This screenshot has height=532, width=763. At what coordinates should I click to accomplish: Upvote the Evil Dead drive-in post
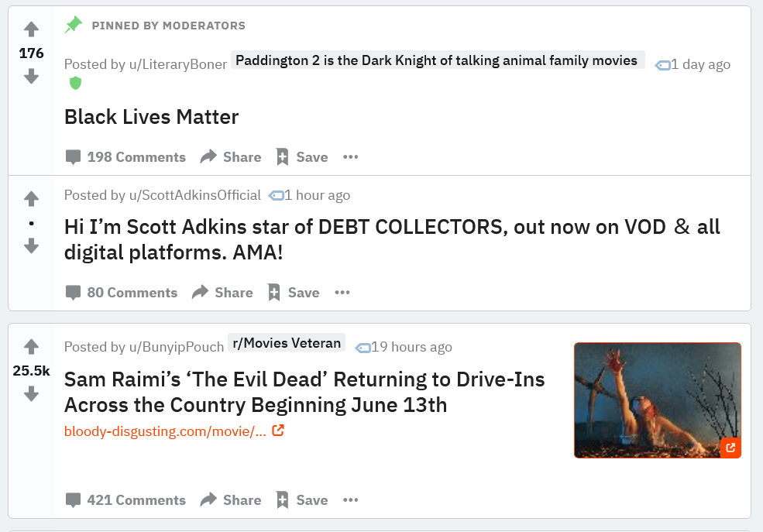31,347
